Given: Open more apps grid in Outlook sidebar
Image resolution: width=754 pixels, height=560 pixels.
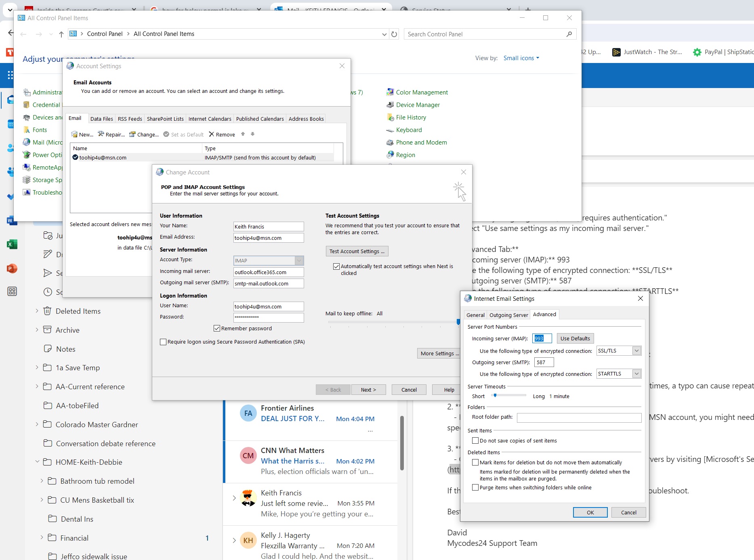Looking at the screenshot, I should [x=12, y=292].
